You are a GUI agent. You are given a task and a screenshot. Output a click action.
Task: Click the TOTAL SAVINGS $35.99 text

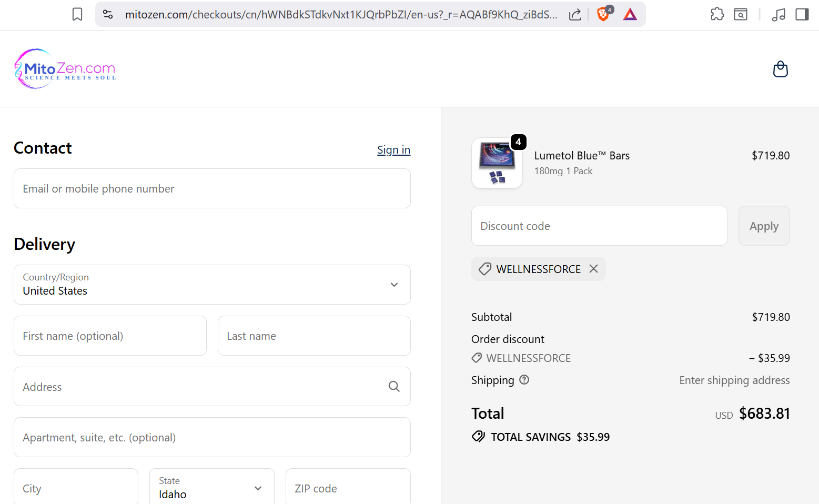click(x=550, y=437)
